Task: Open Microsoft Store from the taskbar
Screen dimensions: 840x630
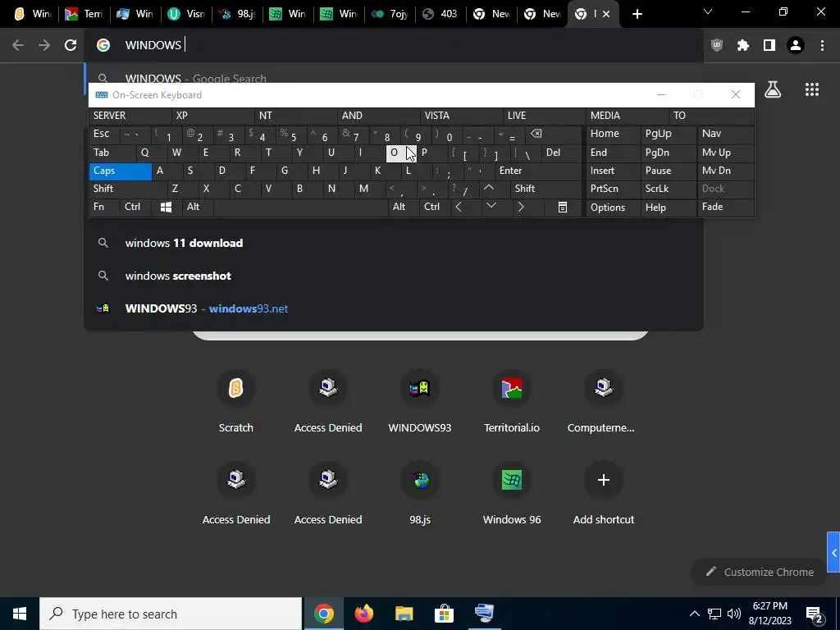Action: (x=444, y=614)
